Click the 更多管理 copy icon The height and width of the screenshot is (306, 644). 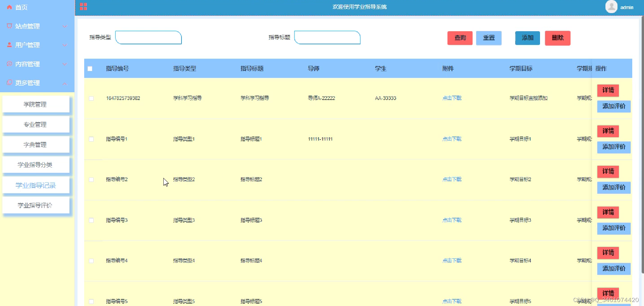tap(9, 83)
